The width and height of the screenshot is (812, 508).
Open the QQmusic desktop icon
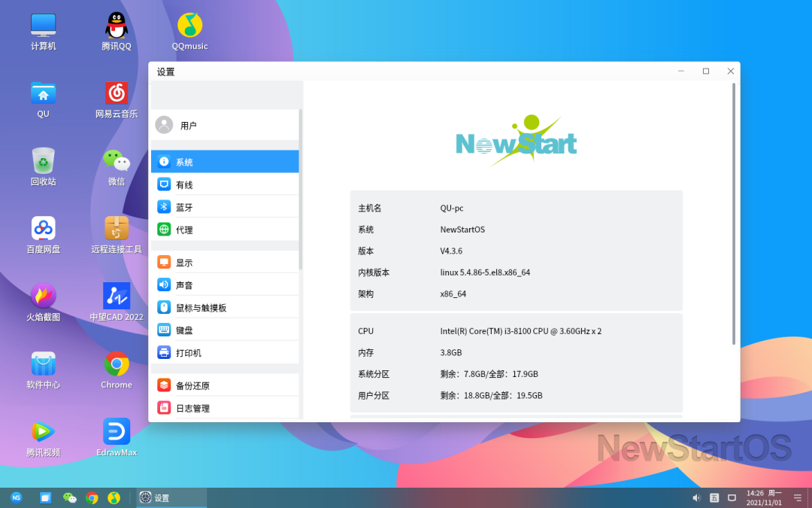[190, 31]
